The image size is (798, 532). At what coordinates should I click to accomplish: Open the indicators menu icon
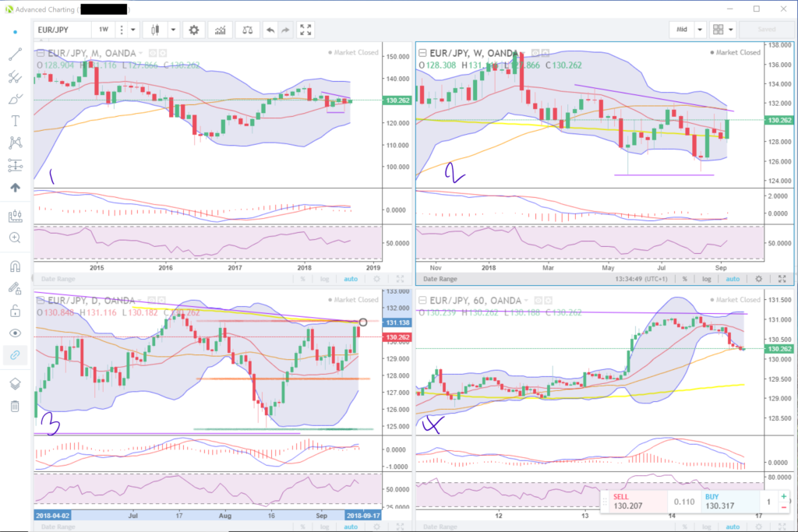point(221,30)
